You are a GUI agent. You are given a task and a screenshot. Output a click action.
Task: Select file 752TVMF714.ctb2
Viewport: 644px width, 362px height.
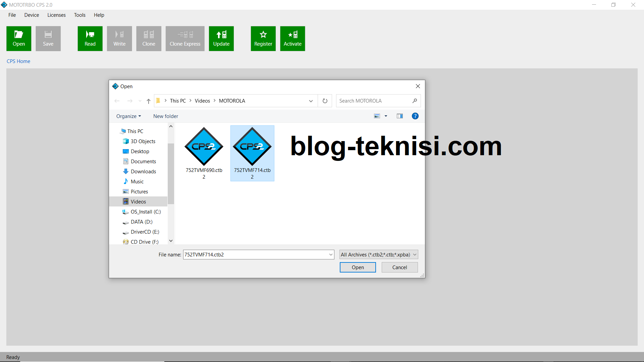tap(252, 154)
